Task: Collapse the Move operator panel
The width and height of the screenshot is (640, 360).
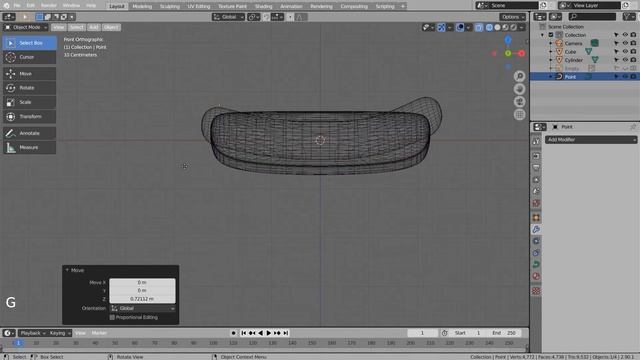Action: coord(67,270)
